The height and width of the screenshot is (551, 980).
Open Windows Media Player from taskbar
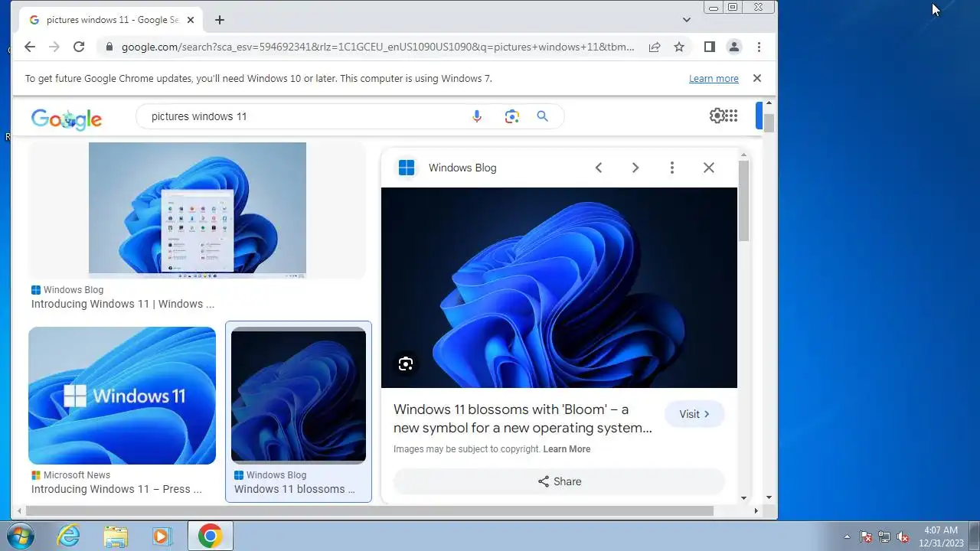tap(162, 536)
